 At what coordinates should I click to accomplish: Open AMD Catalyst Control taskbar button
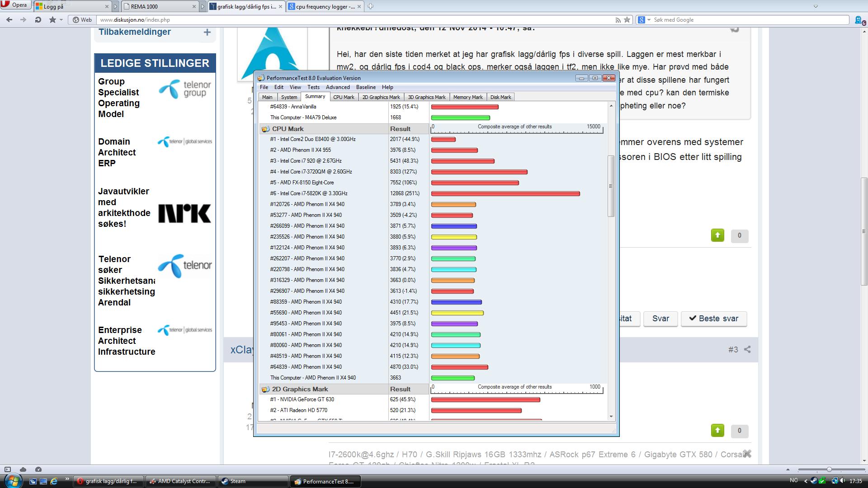(180, 481)
